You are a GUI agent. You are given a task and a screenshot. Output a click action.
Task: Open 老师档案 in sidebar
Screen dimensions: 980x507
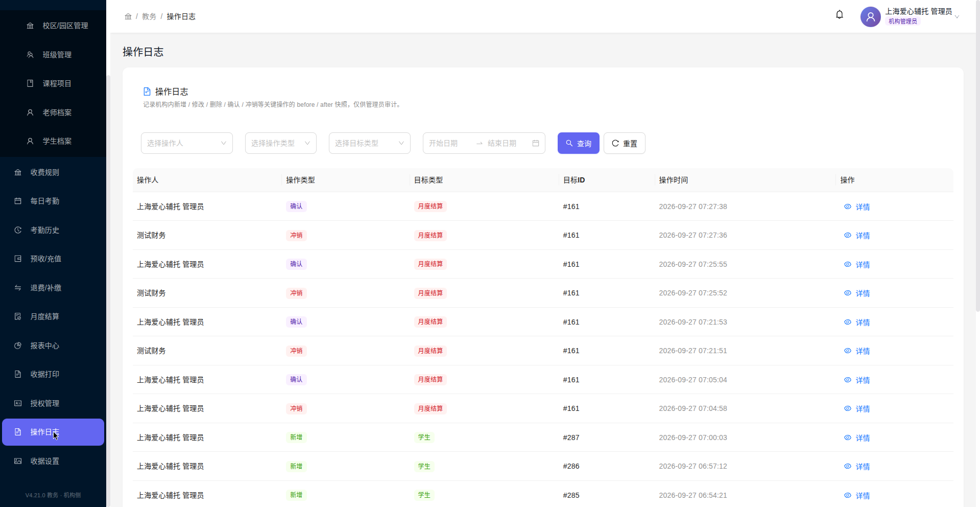click(x=53, y=112)
